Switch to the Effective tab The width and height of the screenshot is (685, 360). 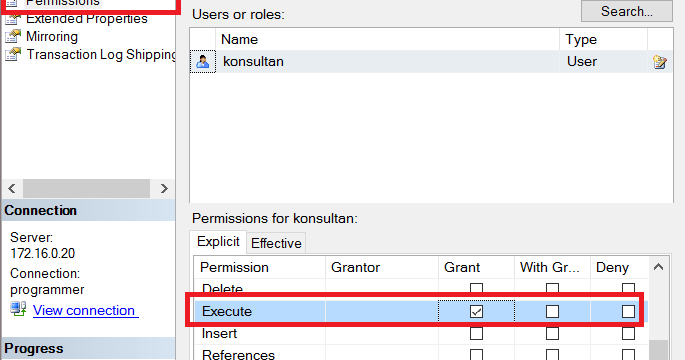276,243
